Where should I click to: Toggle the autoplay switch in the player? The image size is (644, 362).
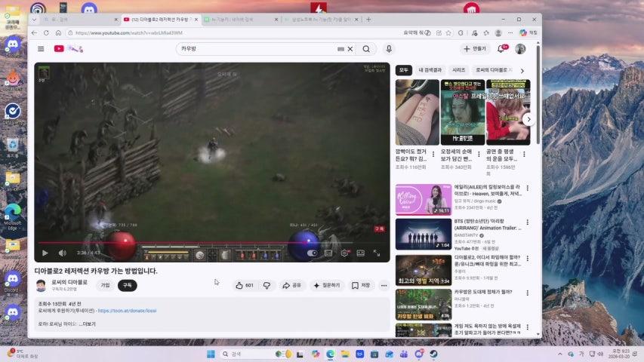[x=313, y=253]
